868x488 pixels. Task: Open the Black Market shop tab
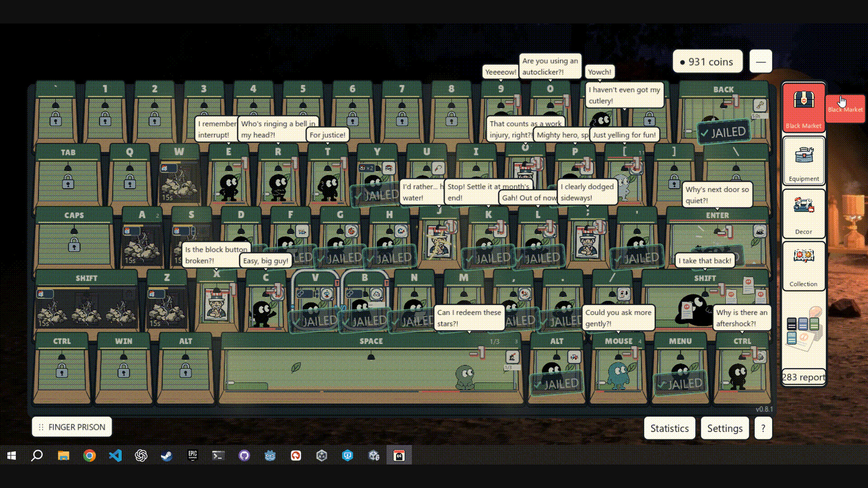(804, 108)
